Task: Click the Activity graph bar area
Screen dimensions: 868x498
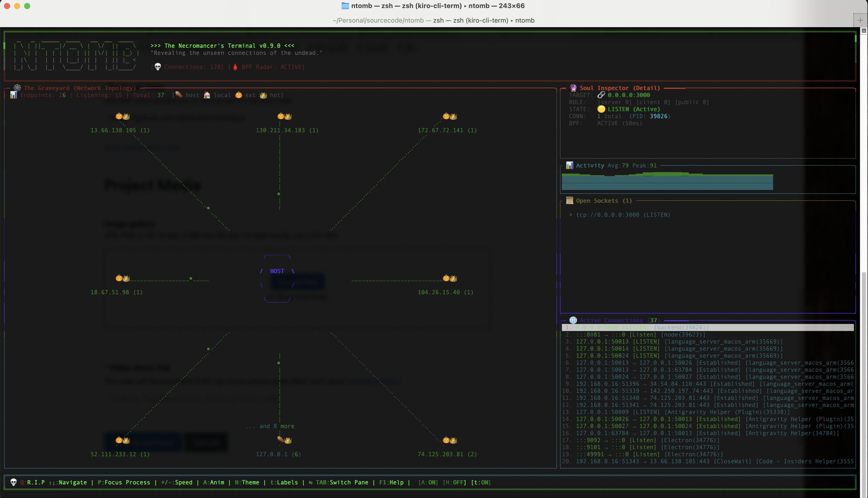Action: tap(667, 182)
